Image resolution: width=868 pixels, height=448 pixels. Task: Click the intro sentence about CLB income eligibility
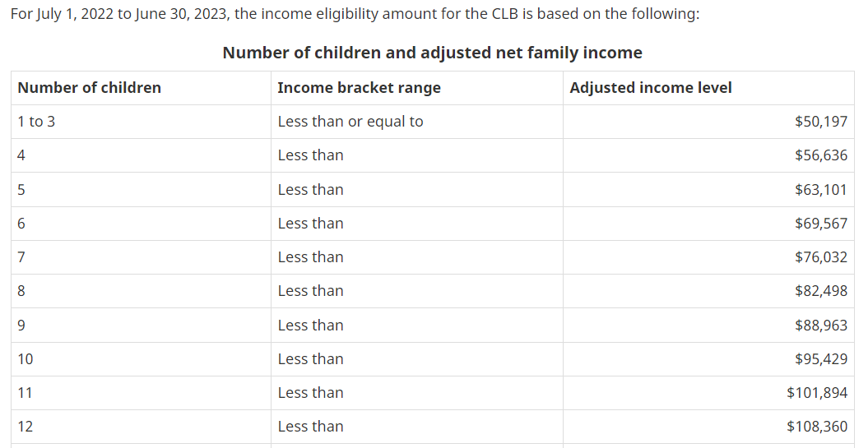point(355,15)
